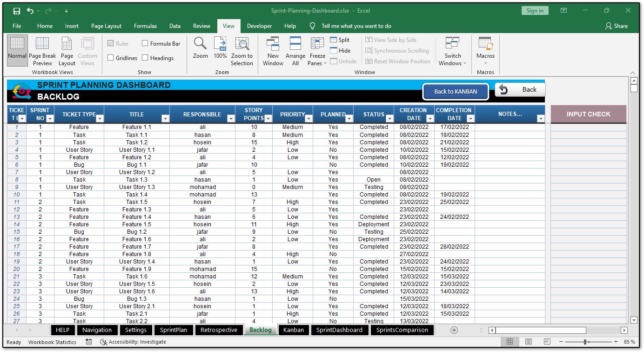This screenshot has width=644, height=352.
Task: Click the Share button
Action: [617, 26]
